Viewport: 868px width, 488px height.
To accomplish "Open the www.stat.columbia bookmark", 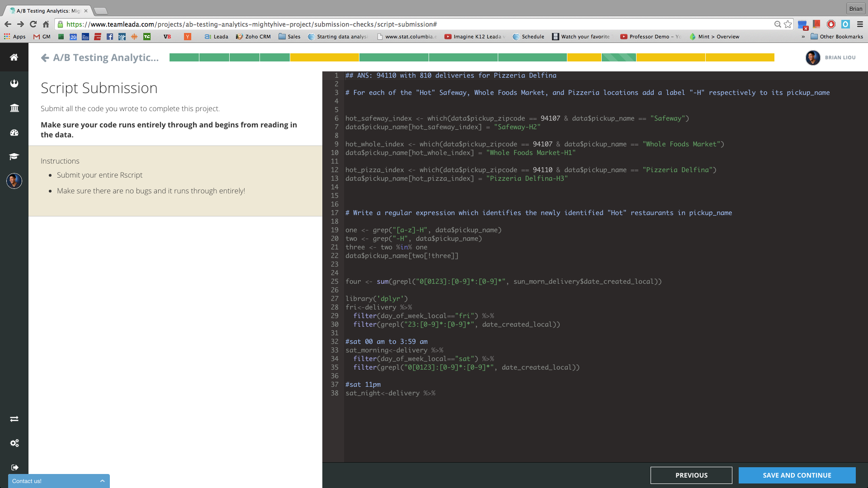I will point(406,37).
